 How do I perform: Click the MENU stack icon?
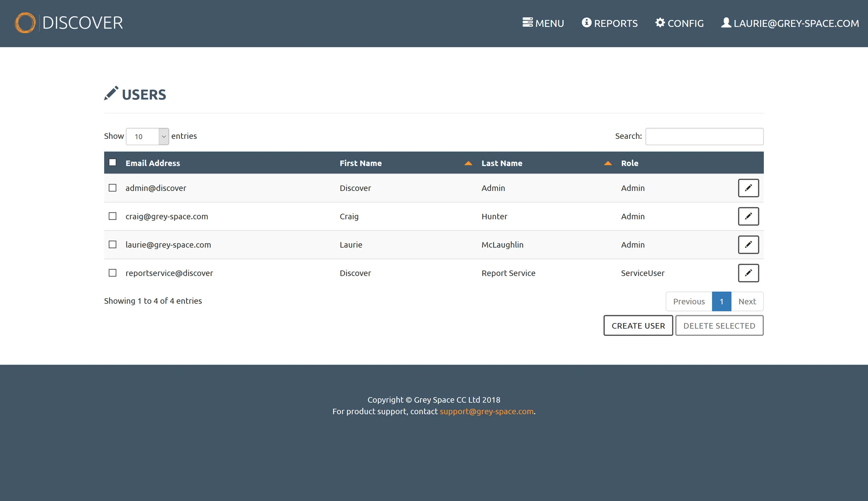click(x=527, y=22)
